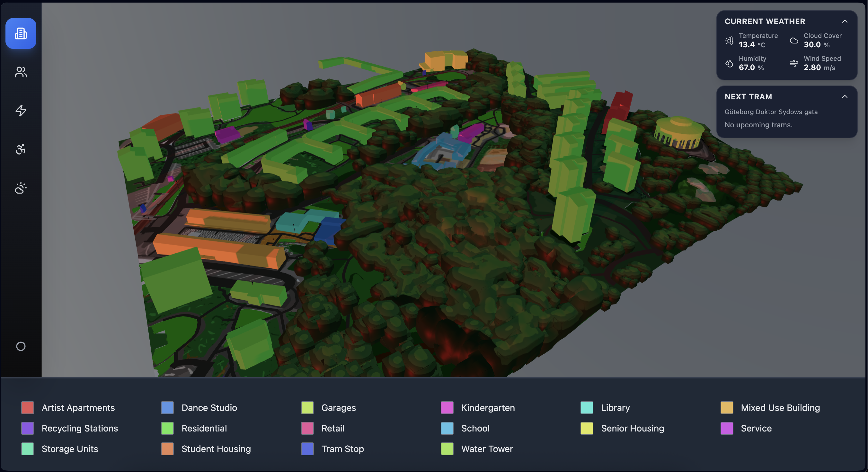Open the energy lightning bolt icon
This screenshot has height=472, width=868.
[21, 111]
